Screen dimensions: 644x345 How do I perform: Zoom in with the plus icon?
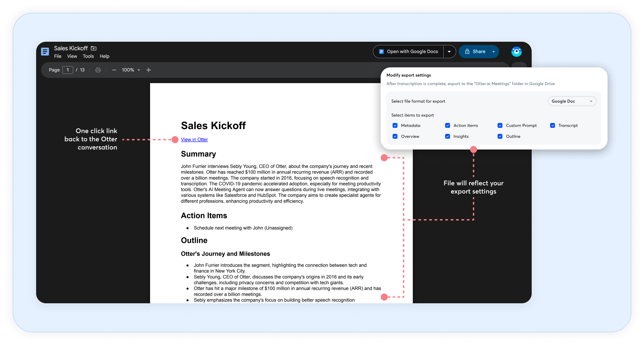click(148, 70)
